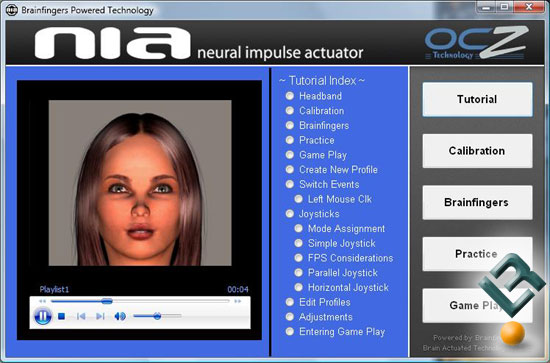Open the Game Play section button

(477, 305)
